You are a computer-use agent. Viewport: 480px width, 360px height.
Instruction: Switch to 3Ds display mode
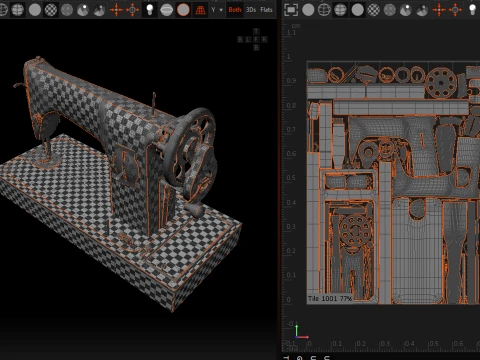tap(251, 10)
